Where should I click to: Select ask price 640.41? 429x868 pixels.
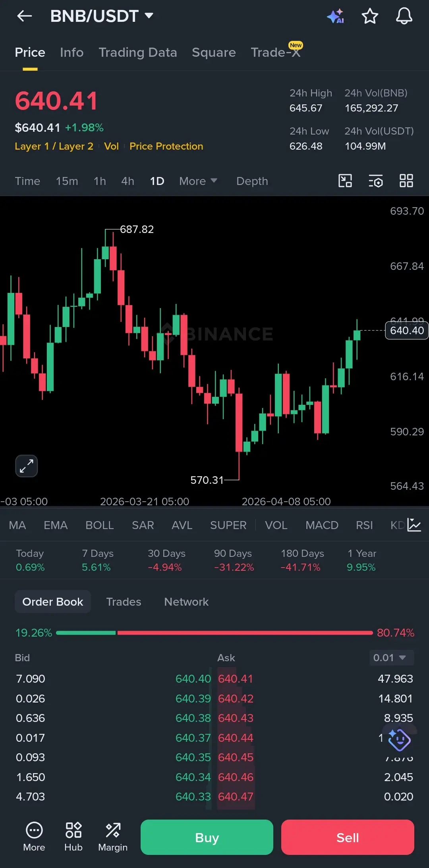tap(236, 679)
